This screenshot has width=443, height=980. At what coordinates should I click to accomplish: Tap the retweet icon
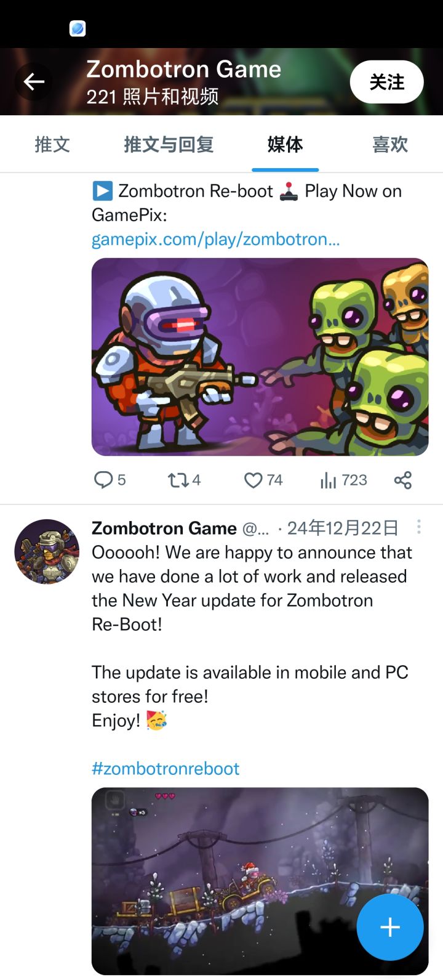[x=178, y=480]
